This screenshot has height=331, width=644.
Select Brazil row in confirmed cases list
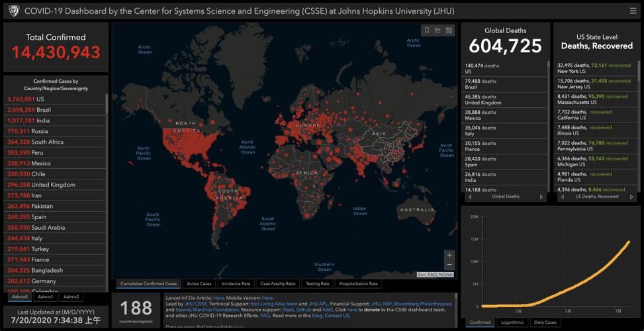tap(55, 110)
